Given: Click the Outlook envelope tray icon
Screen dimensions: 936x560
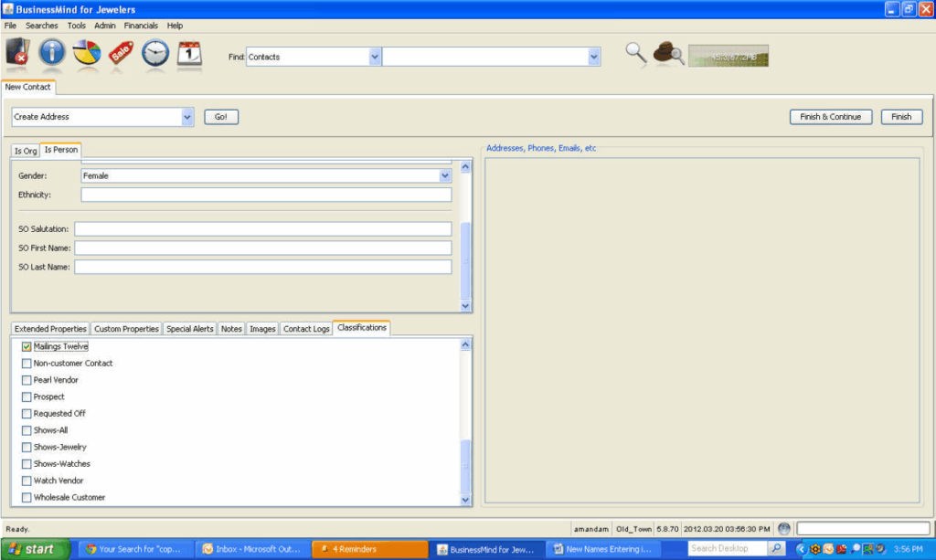Looking at the screenshot, I should 828,549.
